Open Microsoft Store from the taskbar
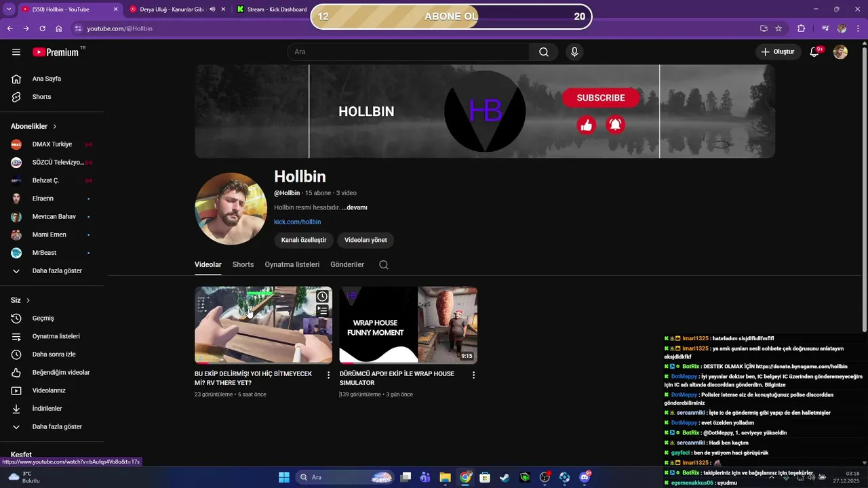The width and height of the screenshot is (868, 488). click(x=485, y=477)
